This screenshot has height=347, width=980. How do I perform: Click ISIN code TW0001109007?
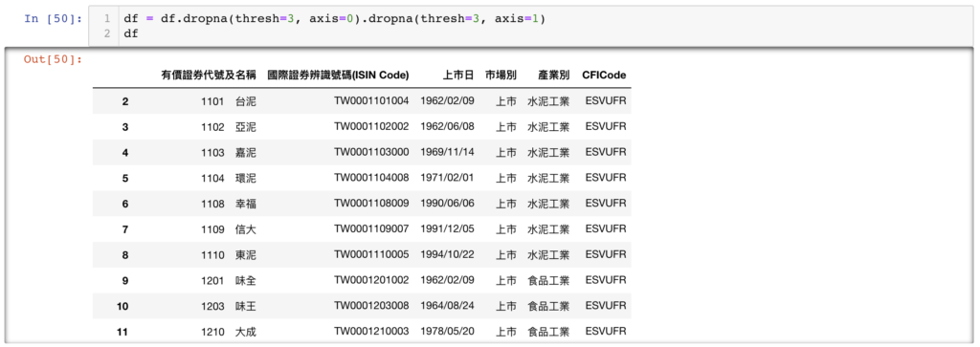coord(371,229)
